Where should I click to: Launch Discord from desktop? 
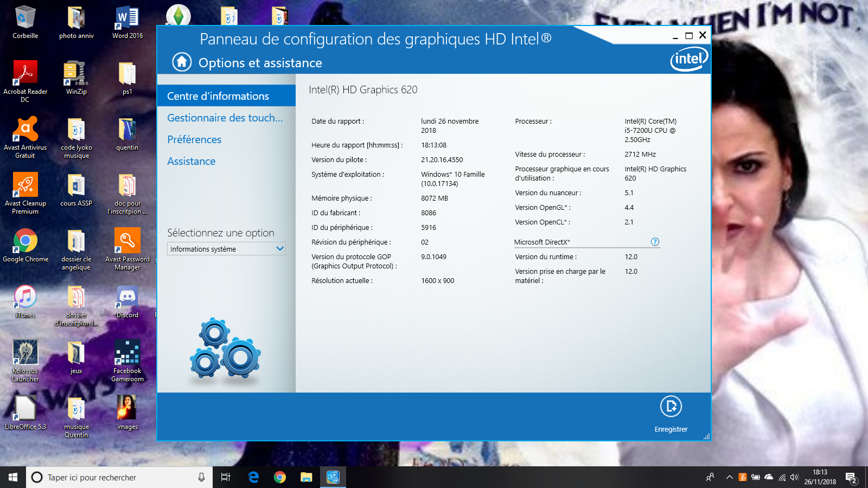click(127, 302)
